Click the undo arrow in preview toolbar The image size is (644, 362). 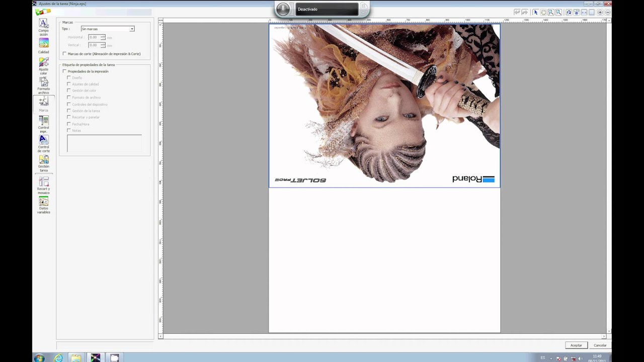click(517, 12)
